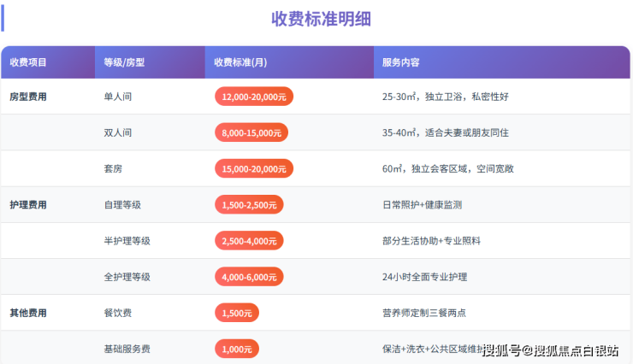Click the 24小时全面专业护理 description
Image resolution: width=633 pixels, height=364 pixels.
(x=425, y=277)
